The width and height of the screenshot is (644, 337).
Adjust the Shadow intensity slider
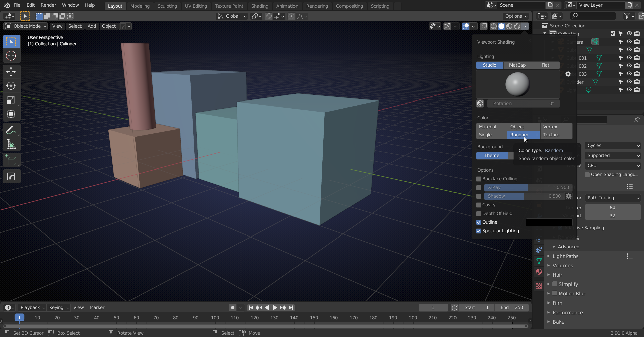coord(524,196)
